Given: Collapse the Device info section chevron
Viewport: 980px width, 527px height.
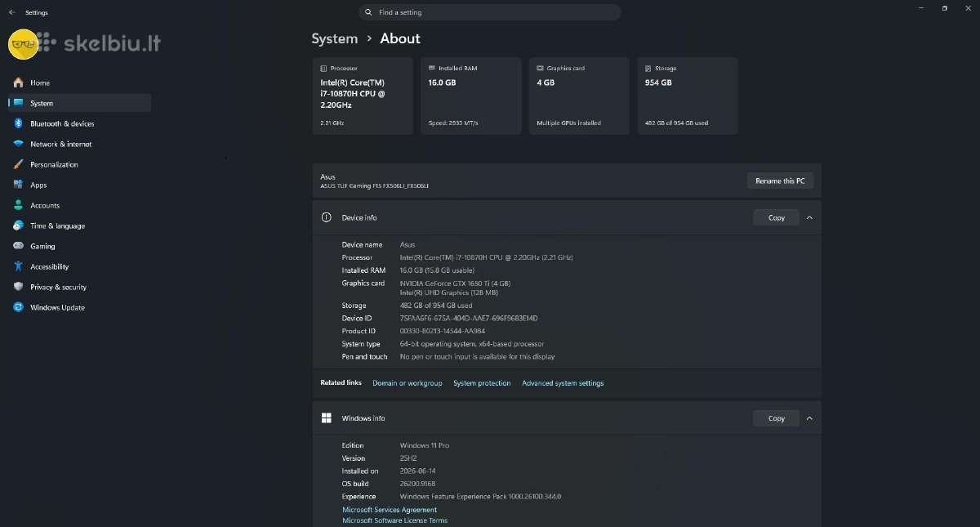Looking at the screenshot, I should 809,217.
